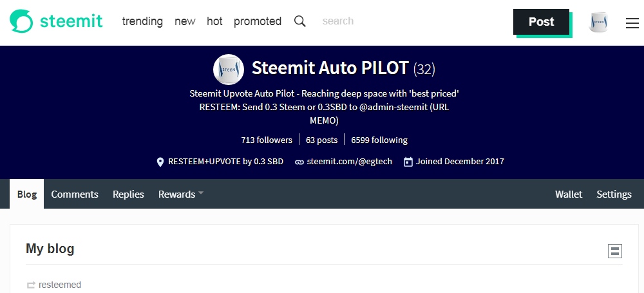Click the Steemit Auto PILOT profile picture
This screenshot has height=293, width=644.
pos(229,68)
